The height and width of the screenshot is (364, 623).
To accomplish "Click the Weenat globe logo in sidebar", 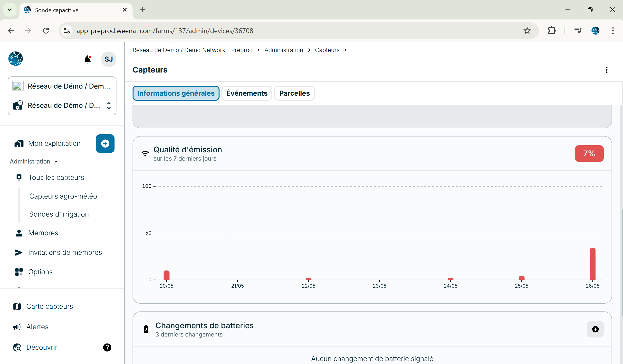I will (16, 59).
